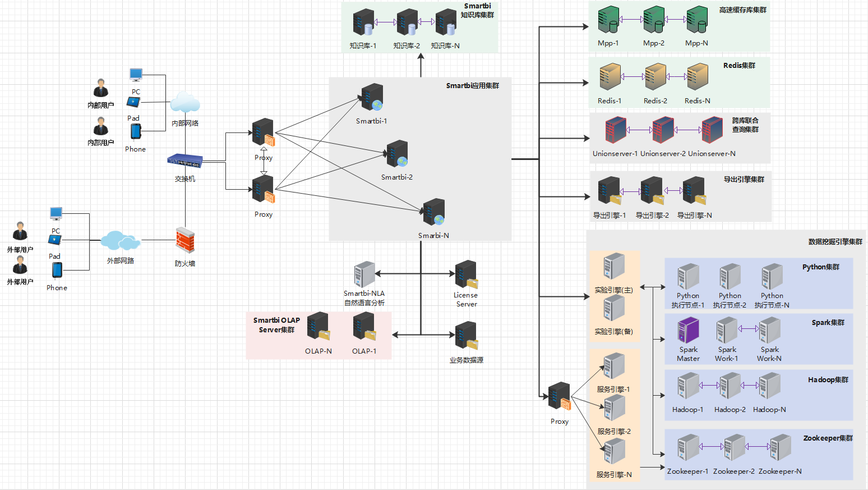Click the 业务数据源 data source server
This screenshot has height=490, width=868.
[466, 336]
